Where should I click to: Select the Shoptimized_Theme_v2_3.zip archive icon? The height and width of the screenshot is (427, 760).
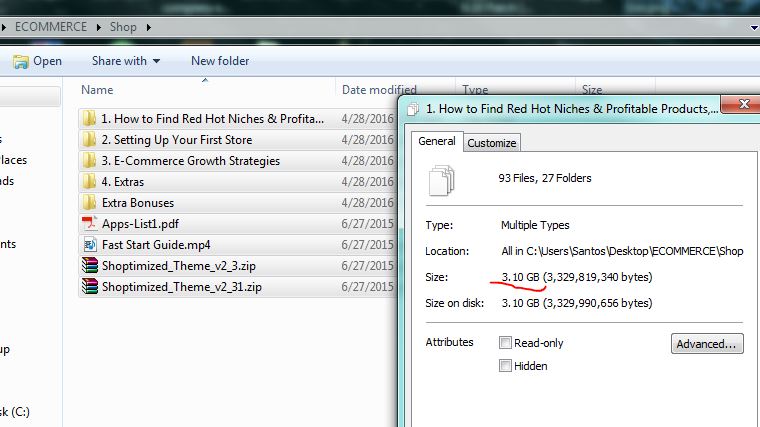click(x=90, y=266)
